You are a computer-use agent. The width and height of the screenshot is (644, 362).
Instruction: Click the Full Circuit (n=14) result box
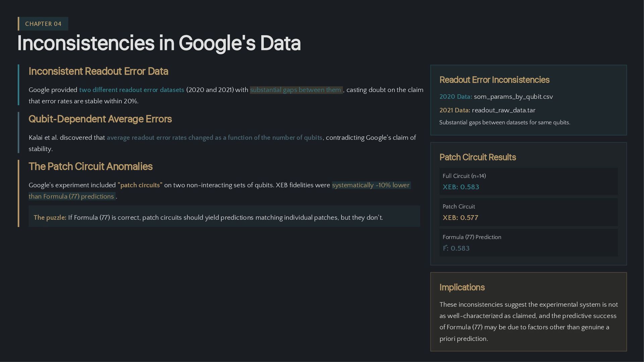528,181
